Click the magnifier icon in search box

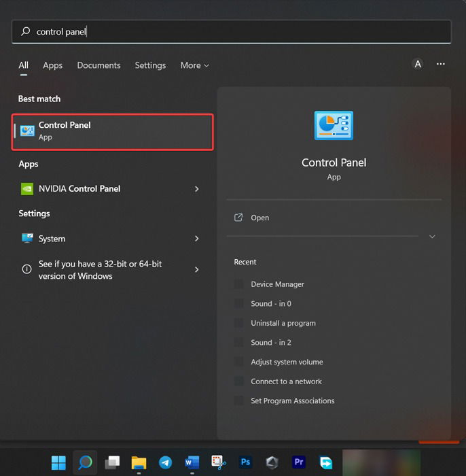(25, 31)
